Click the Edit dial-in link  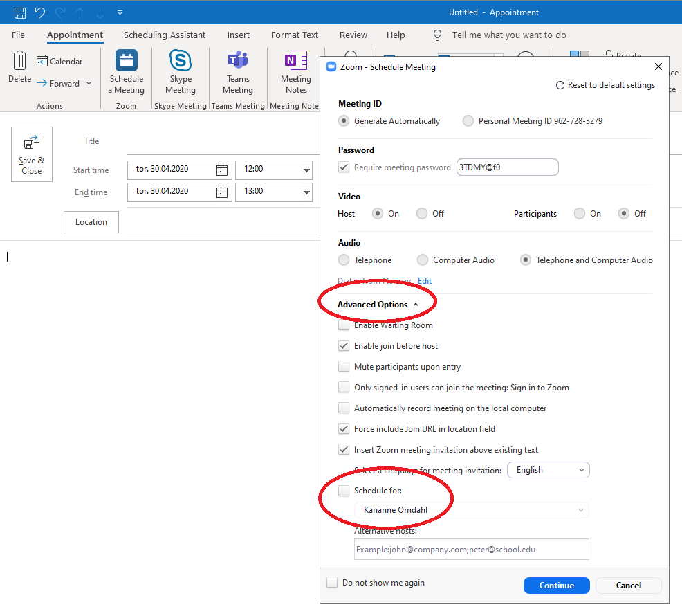point(425,281)
